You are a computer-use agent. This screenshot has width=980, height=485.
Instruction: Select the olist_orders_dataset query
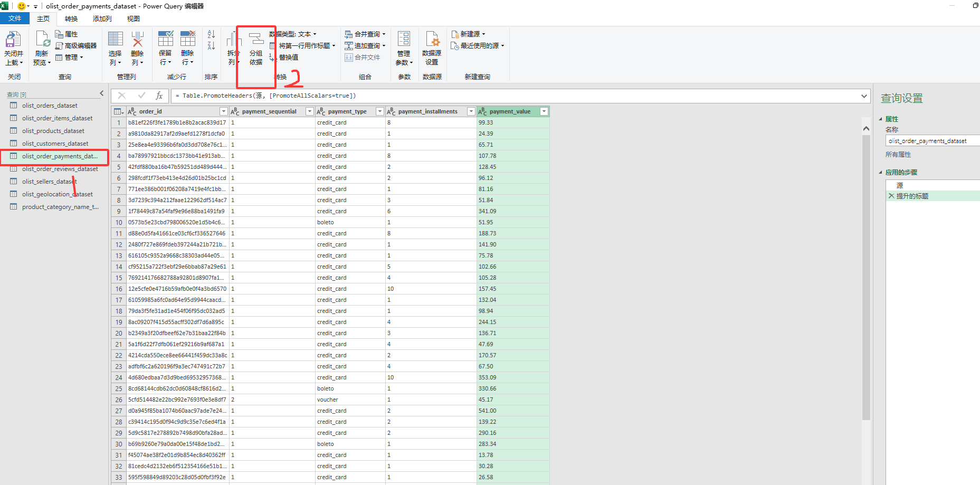[50, 106]
